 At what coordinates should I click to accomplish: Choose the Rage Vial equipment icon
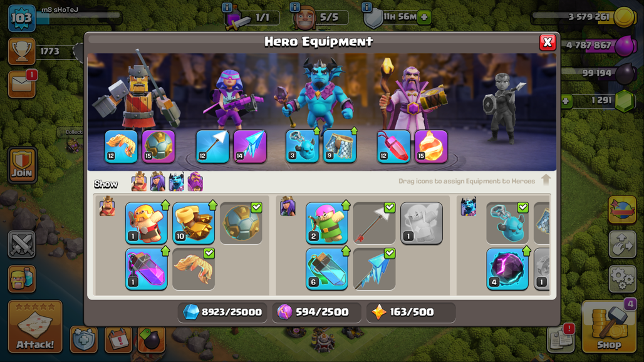146,269
